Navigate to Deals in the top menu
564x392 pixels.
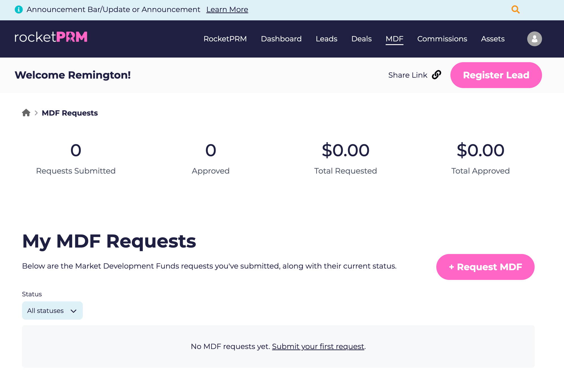[x=361, y=39]
